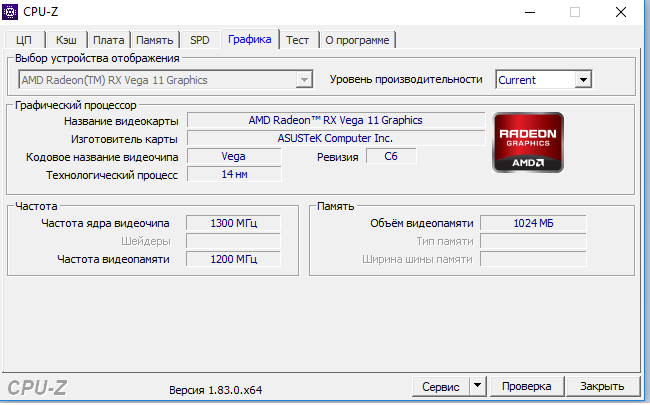
Task: Click the Частота ядра видеочипа label
Action: (x=105, y=223)
